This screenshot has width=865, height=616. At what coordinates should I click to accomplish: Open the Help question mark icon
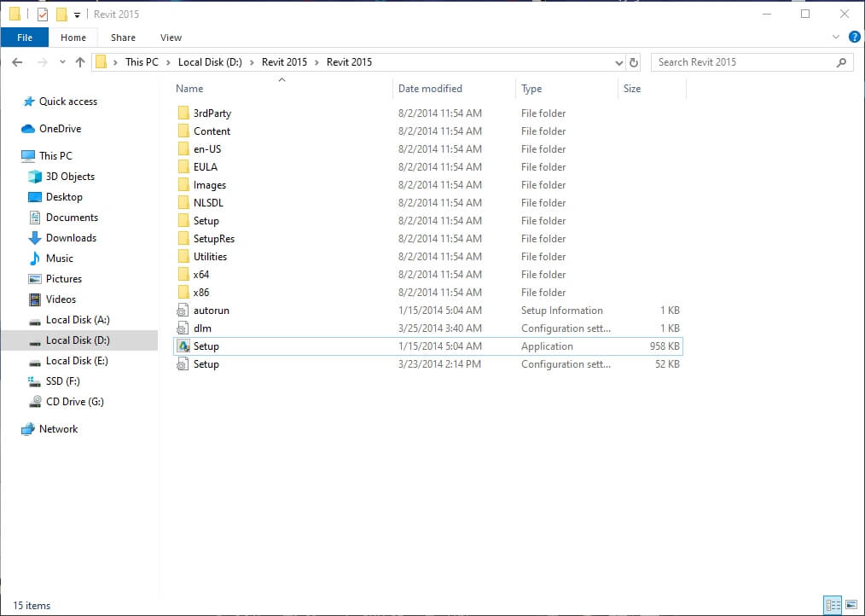pyautogui.click(x=855, y=37)
